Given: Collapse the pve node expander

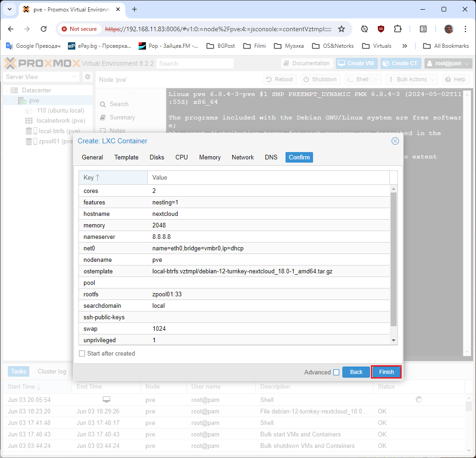Looking at the screenshot, I should 15,101.
